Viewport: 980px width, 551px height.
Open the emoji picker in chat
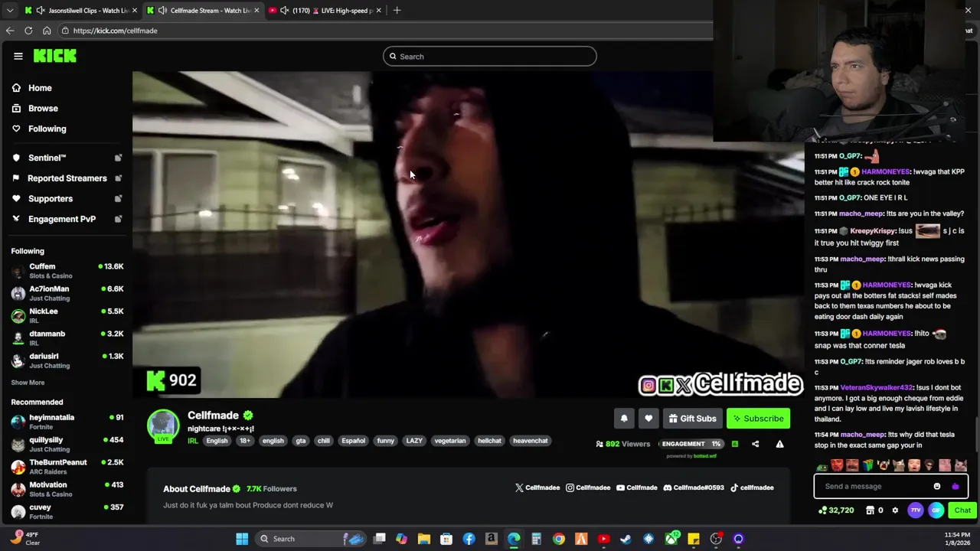click(937, 487)
